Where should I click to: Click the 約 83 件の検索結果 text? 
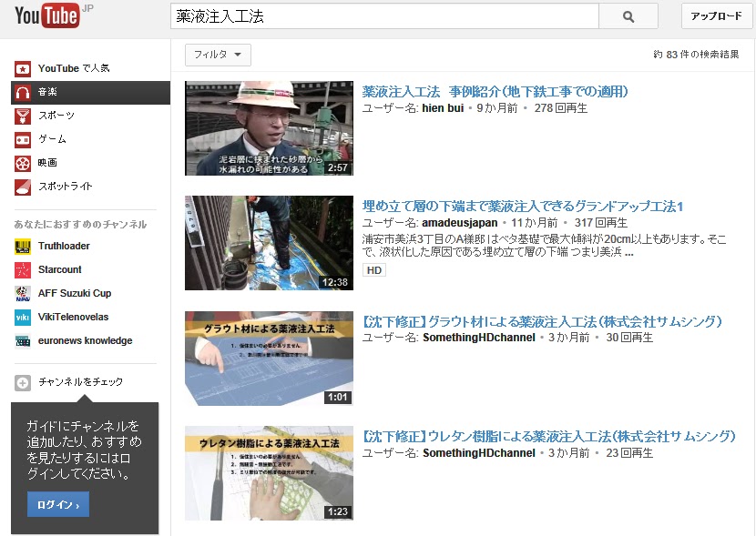[696, 55]
